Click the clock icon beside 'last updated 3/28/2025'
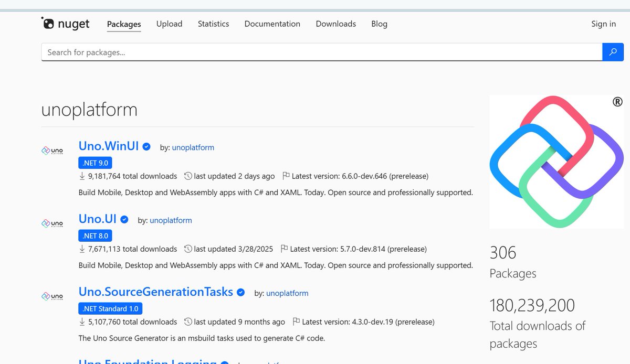Image resolution: width=630 pixels, height=364 pixels. click(188, 249)
